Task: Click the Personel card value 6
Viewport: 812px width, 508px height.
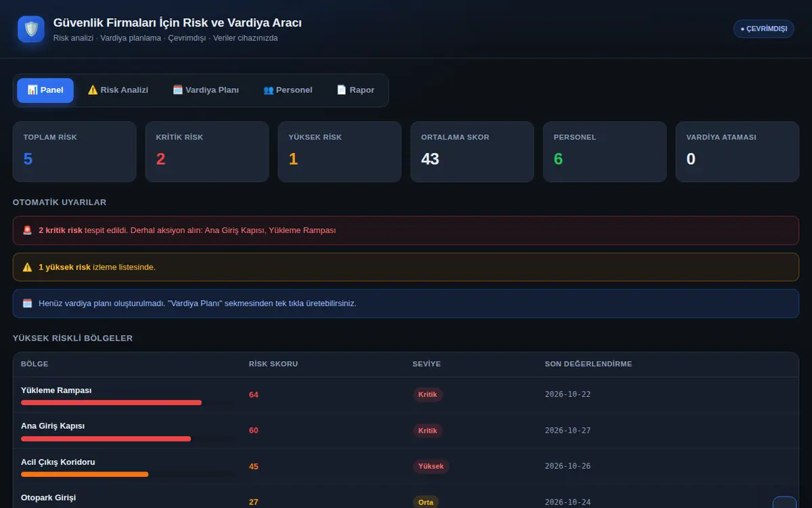Action: (x=558, y=159)
